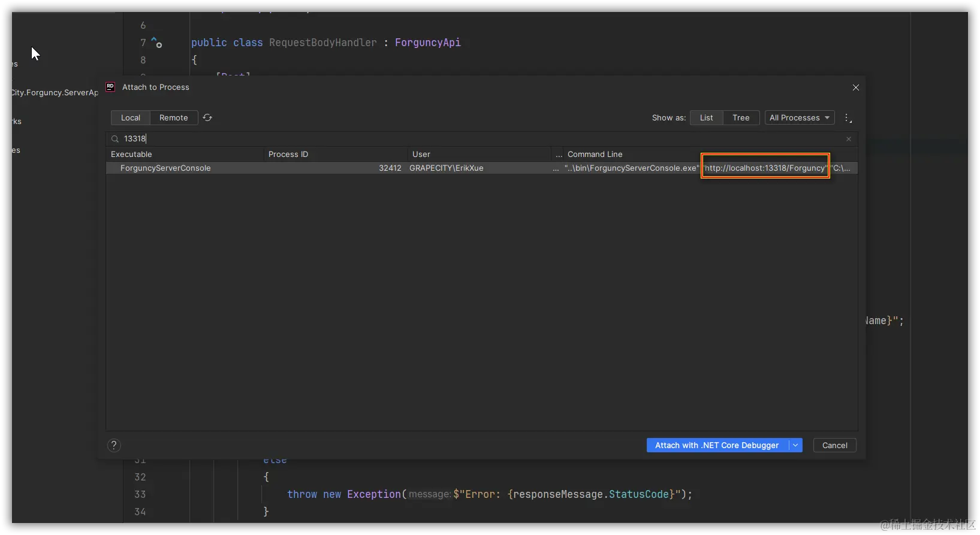Switch to the Remote tab
The width and height of the screenshot is (980, 535).
click(x=174, y=117)
